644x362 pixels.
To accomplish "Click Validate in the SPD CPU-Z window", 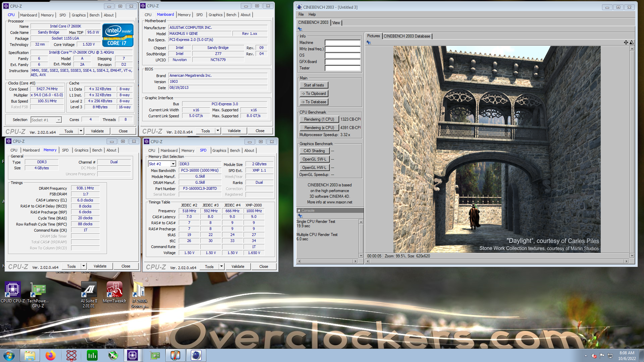I will [238, 266].
